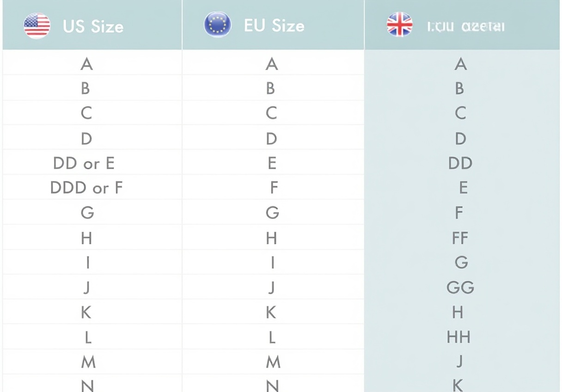Click the US flag icon
This screenshot has width=562, height=392.
(x=37, y=25)
